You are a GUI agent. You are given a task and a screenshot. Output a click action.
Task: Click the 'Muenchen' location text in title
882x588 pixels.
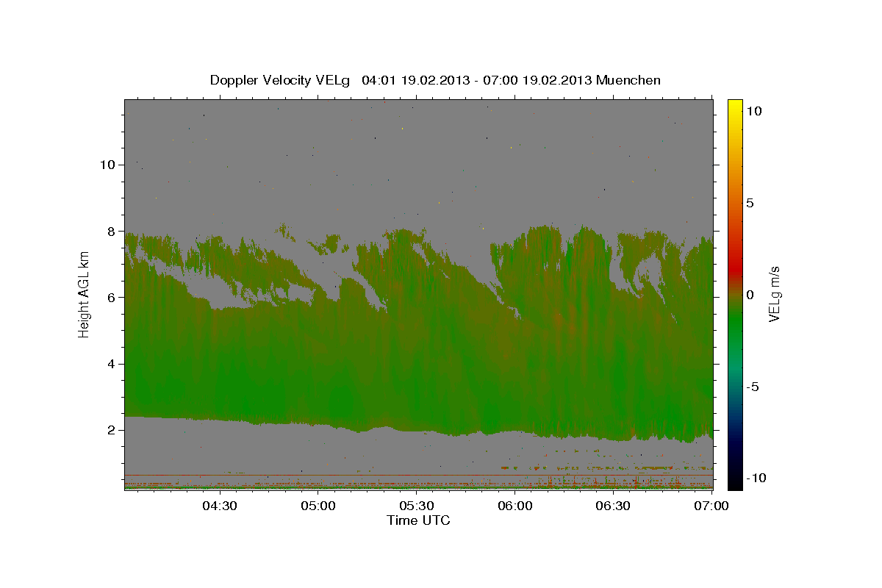(628, 80)
